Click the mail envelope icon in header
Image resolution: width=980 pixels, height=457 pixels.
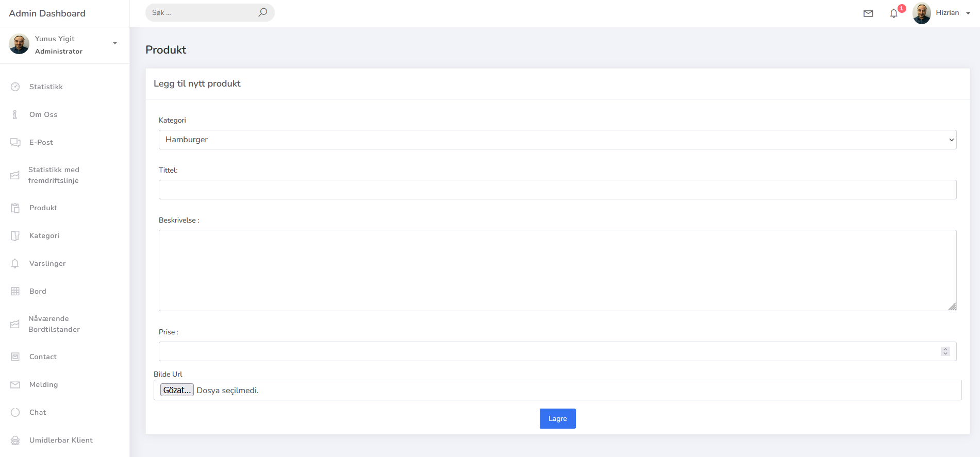(x=868, y=13)
